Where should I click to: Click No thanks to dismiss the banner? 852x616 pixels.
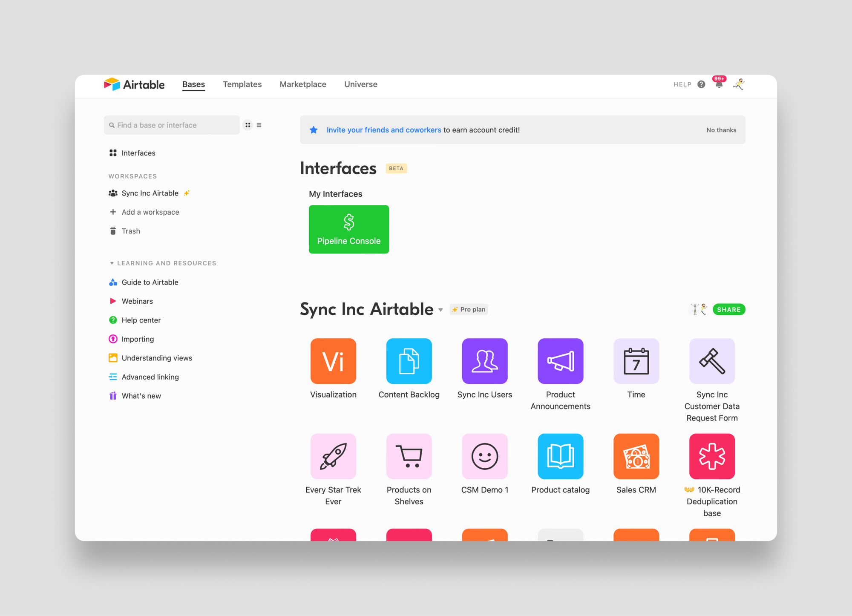pos(721,130)
